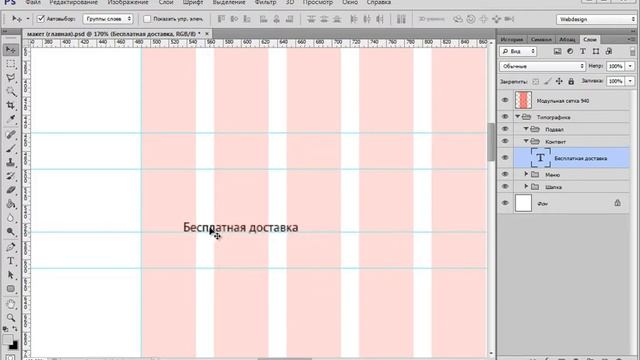Click Align horizontal centers icon

[x=277, y=19]
